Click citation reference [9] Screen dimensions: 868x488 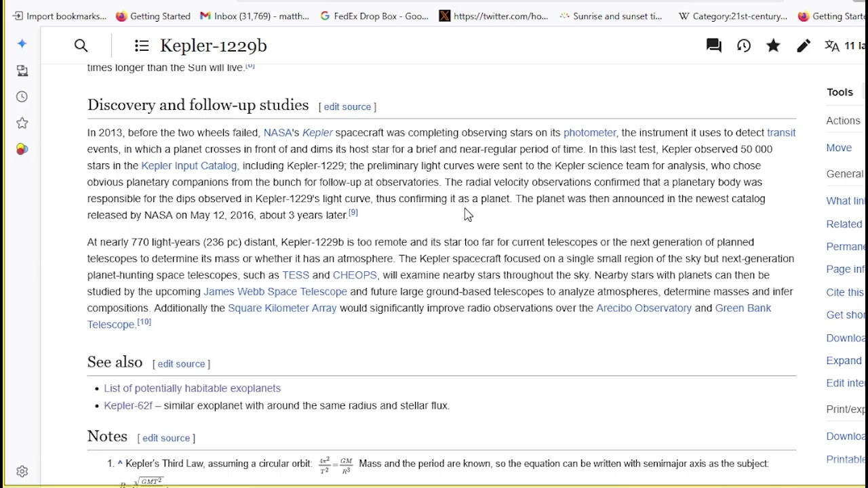pos(353,213)
